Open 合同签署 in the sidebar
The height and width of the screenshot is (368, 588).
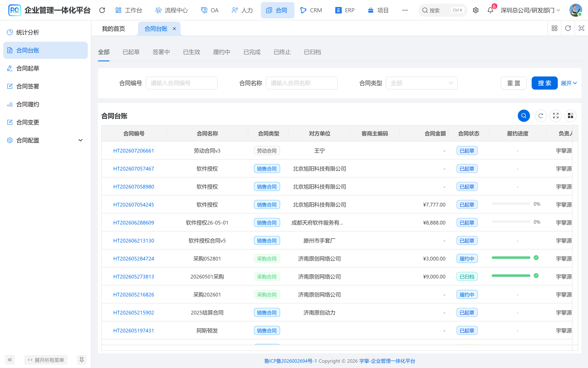46,86
